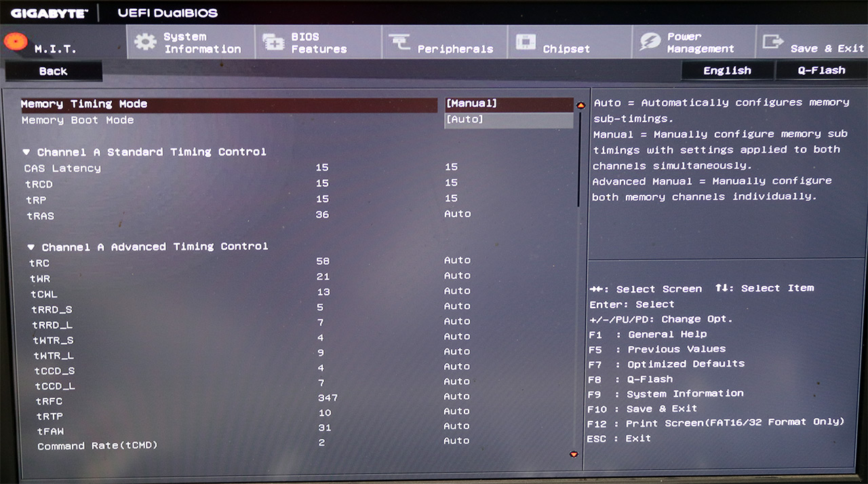This screenshot has width=868, height=484.
Task: Select the tRAS Auto value
Action: point(458,214)
